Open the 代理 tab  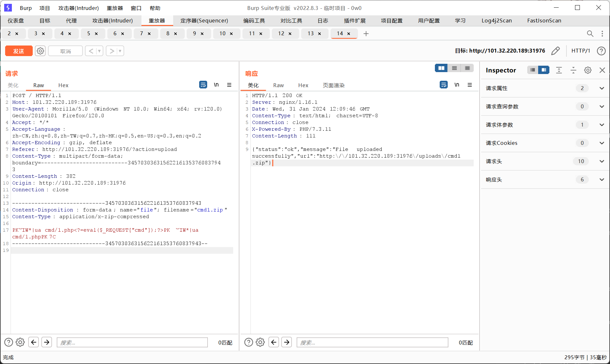71,21
